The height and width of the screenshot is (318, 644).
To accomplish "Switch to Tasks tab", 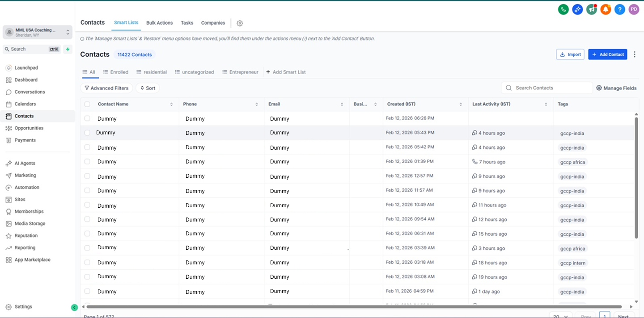I will [187, 23].
